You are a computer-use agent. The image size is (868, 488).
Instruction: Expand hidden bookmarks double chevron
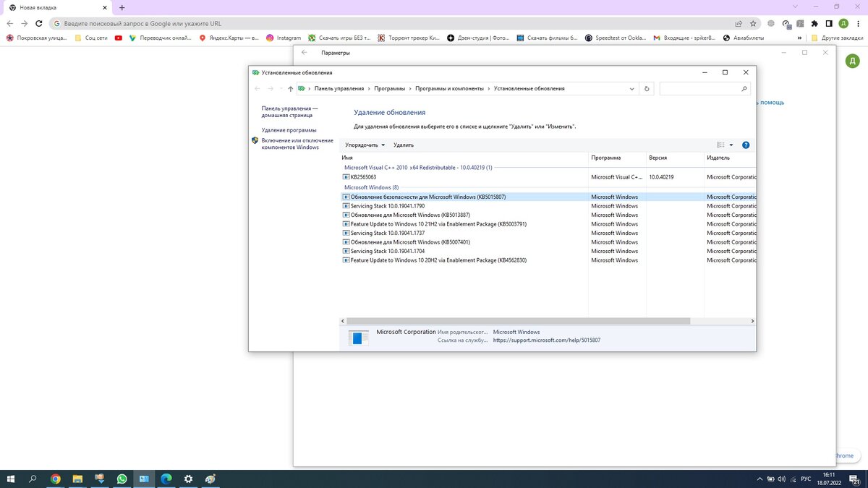801,38
